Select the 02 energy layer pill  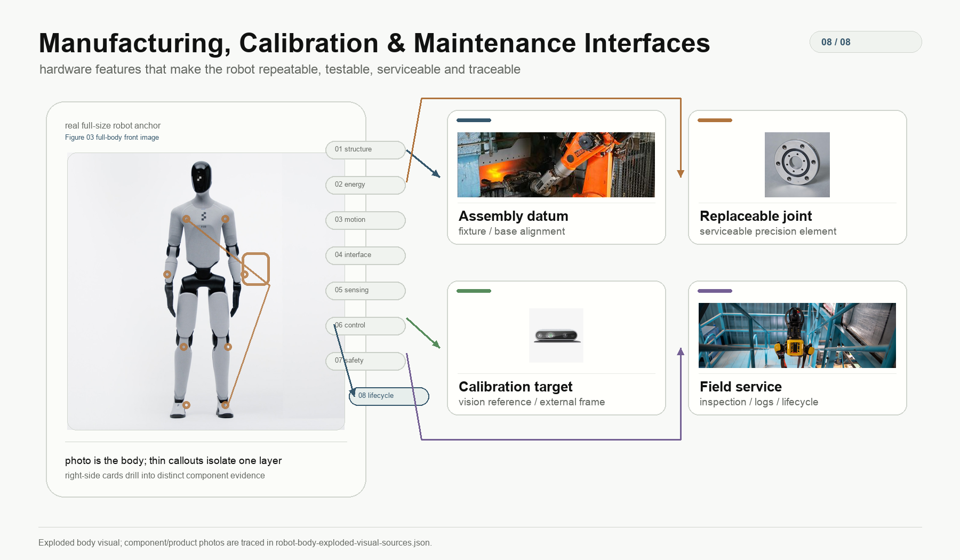[365, 185]
